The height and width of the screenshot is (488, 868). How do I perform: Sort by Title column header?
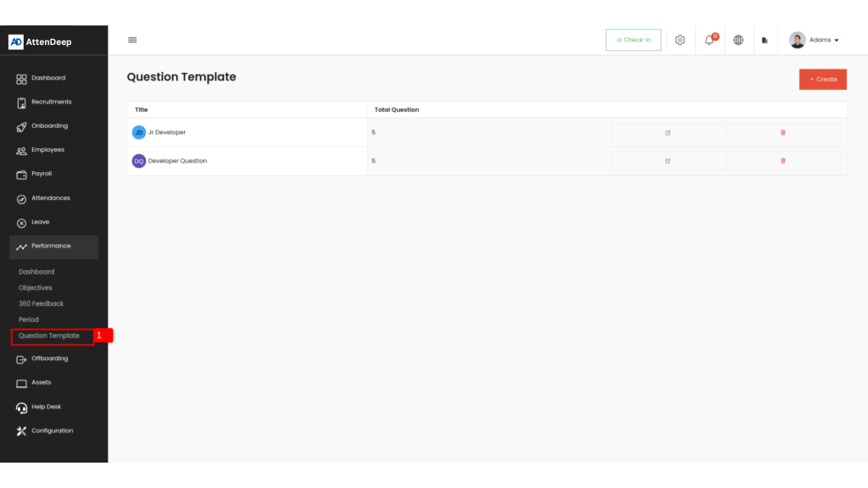[142, 109]
